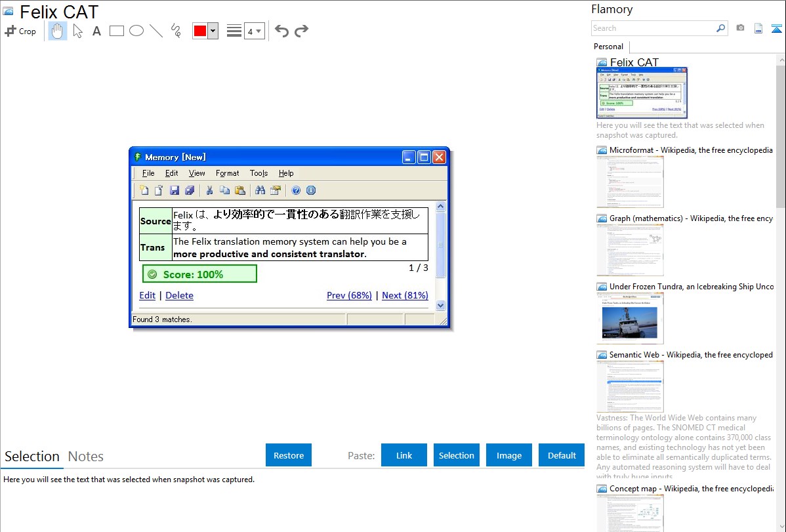Viewport: 786px width, 532px height.
Task: Click the Save floppy icon in Memory toolbar
Action: point(175,190)
